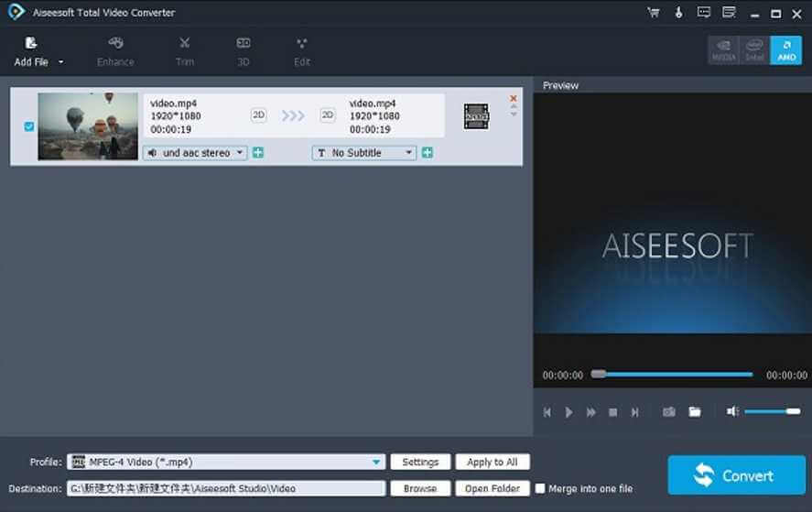
Task: Click the Destination path field
Action: (x=226, y=489)
